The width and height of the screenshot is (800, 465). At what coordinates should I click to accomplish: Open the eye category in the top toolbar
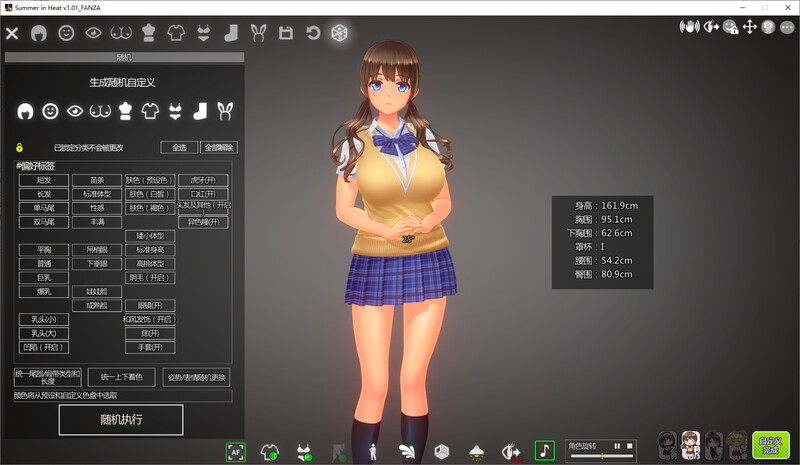click(93, 33)
